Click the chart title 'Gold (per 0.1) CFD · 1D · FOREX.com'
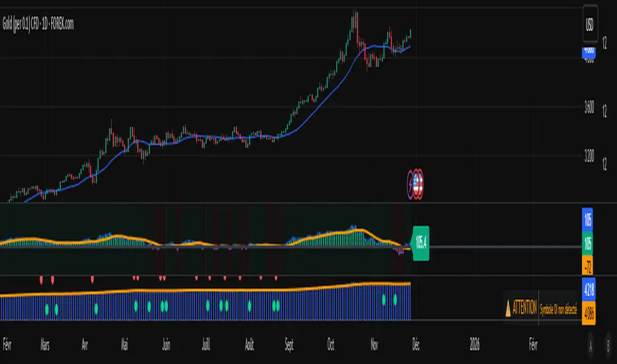The image size is (617, 364). coord(38,24)
